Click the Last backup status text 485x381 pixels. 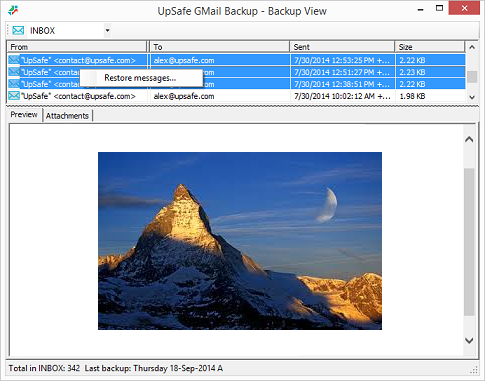pos(154,368)
